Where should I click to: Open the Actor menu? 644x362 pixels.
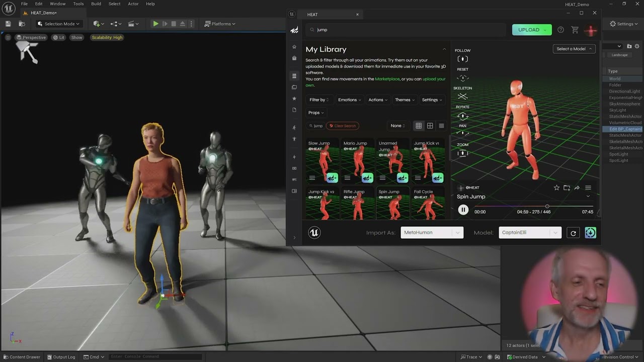click(133, 4)
